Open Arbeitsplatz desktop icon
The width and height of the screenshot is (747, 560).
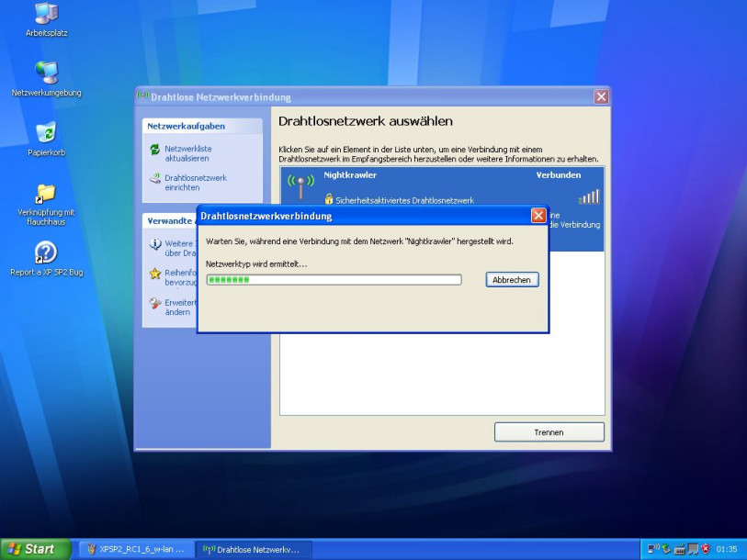(x=46, y=14)
